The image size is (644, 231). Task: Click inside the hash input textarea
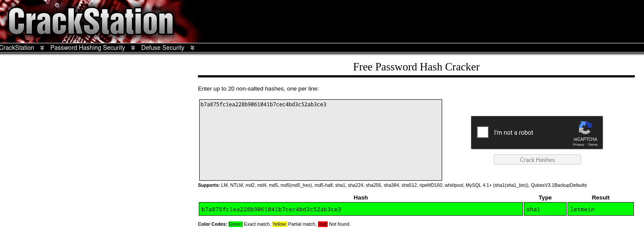point(321,140)
